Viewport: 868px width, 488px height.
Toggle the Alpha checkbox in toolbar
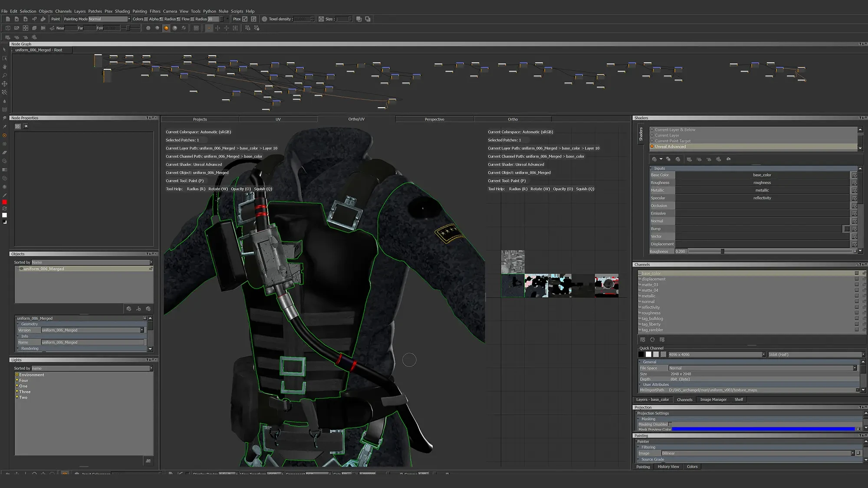pos(161,19)
